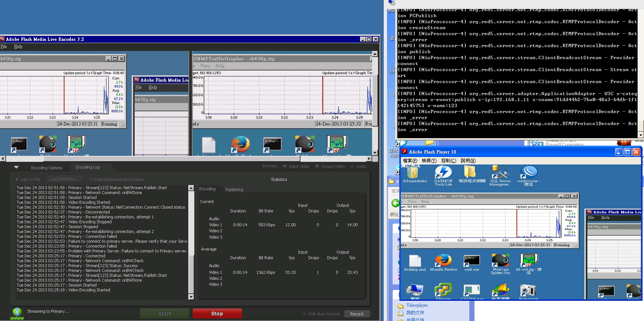644x321 pixels.
Task: Click Mozilla Firefox icon in Flash Player
Action: click(443, 260)
